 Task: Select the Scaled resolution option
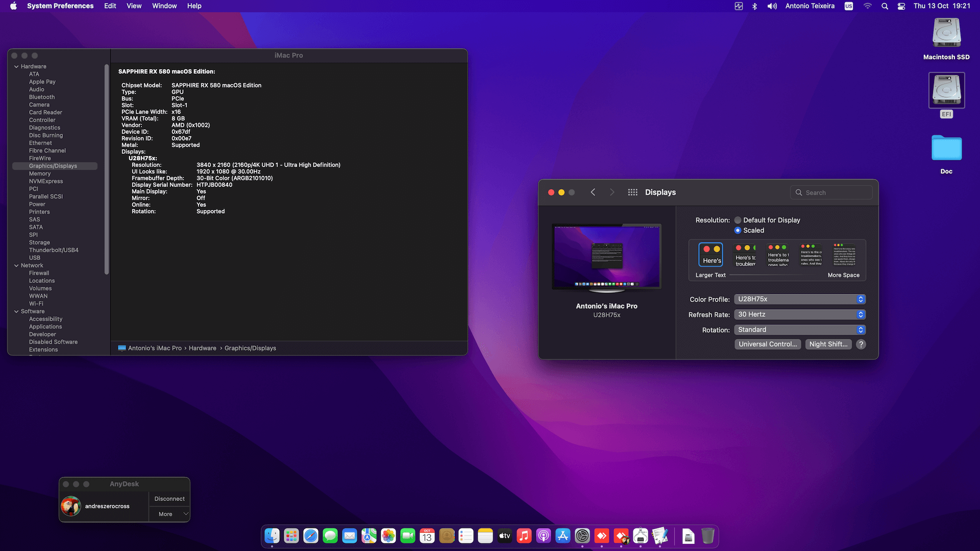pos(738,231)
